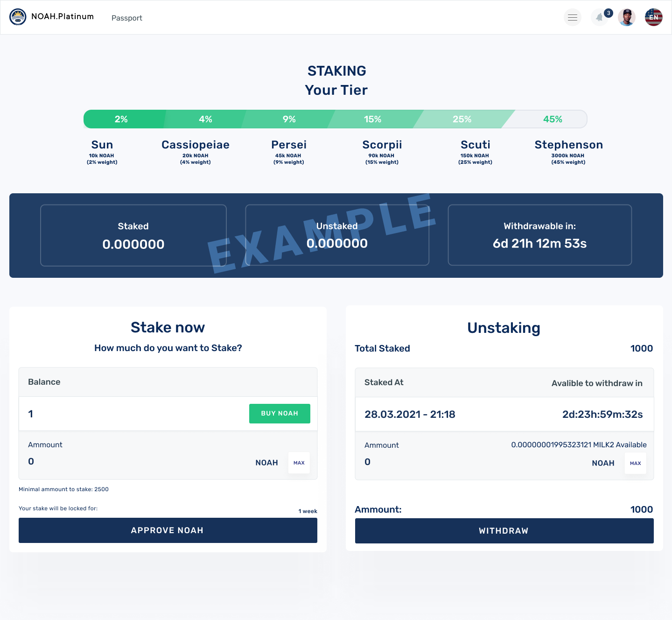This screenshot has height=620, width=672.
Task: Click the NOAH.Platinum logo icon
Action: click(x=18, y=17)
